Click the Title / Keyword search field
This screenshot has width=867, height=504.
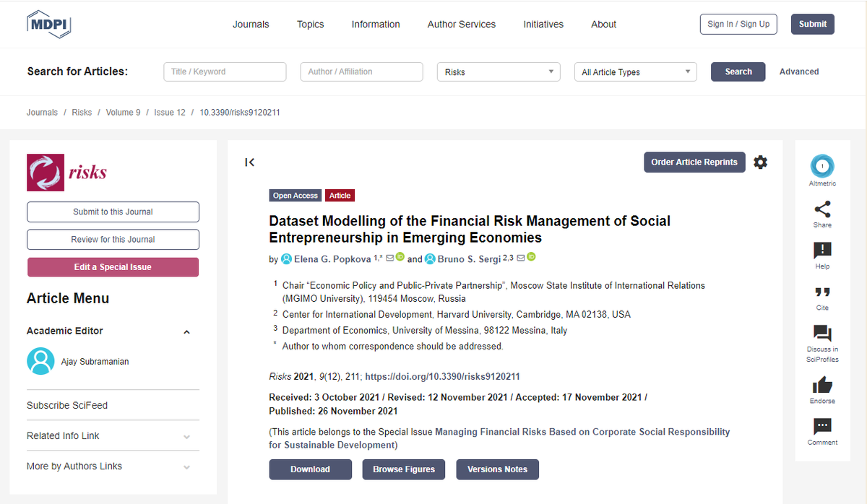pos(224,71)
